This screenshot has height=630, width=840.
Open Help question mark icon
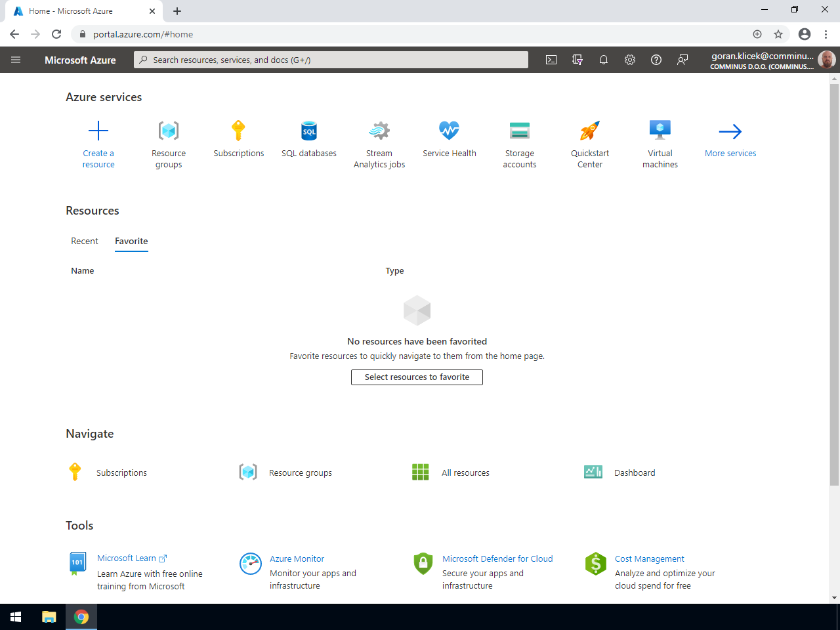(656, 60)
